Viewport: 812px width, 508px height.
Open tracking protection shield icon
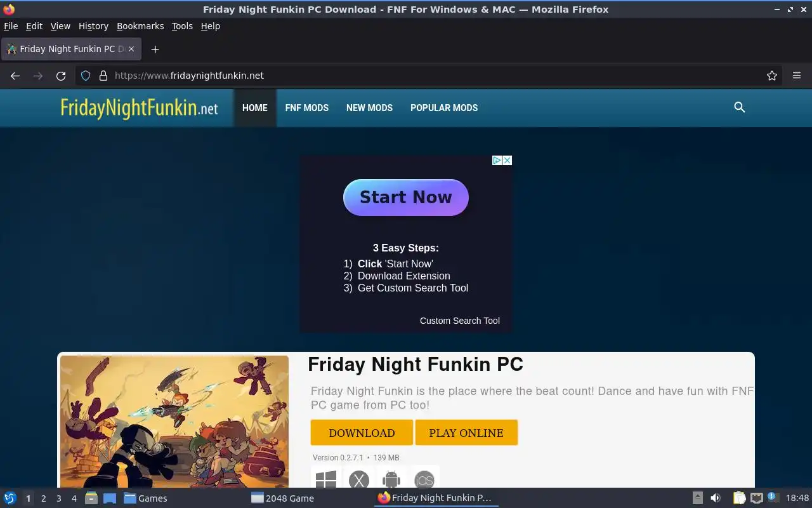pos(86,76)
